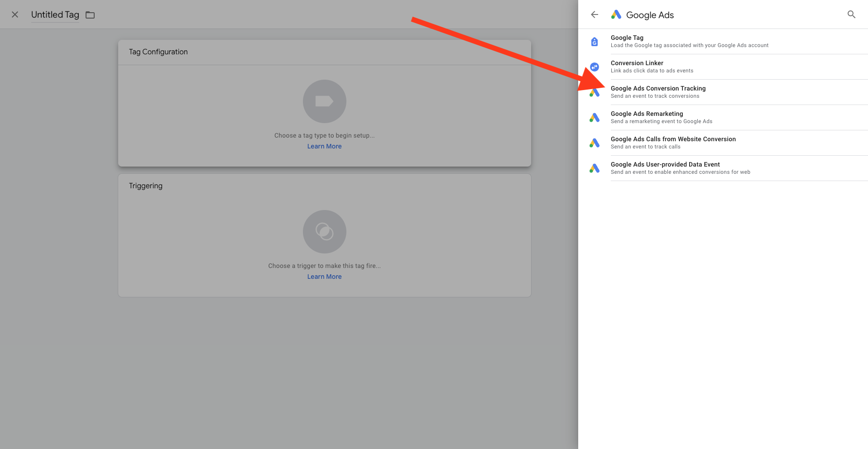Click the Conversion Linker icon
The height and width of the screenshot is (449, 868).
tap(595, 67)
